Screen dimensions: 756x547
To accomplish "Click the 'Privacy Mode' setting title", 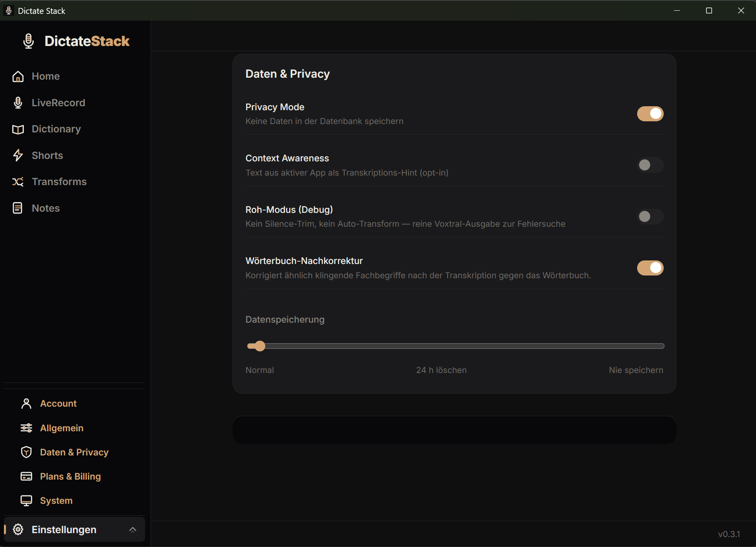I will click(x=275, y=107).
